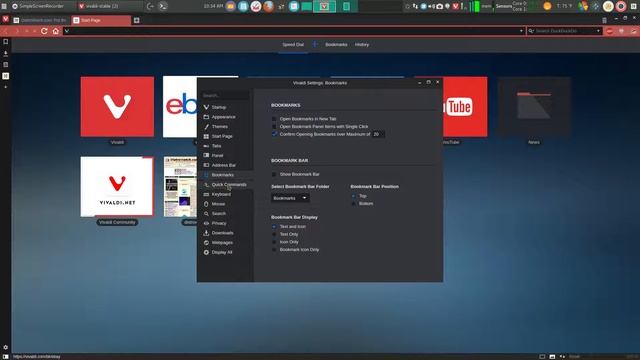Open the Vivaldi Community speed dial

click(x=117, y=187)
